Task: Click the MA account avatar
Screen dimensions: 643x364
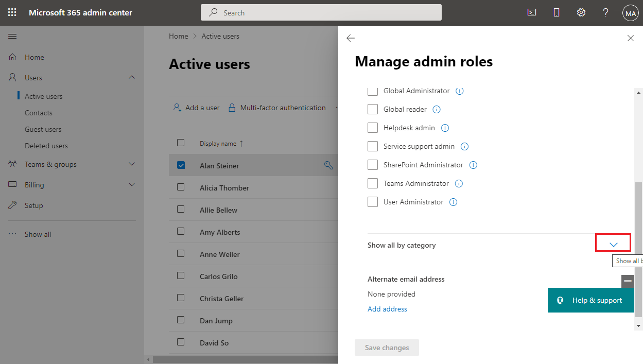Action: tap(630, 12)
